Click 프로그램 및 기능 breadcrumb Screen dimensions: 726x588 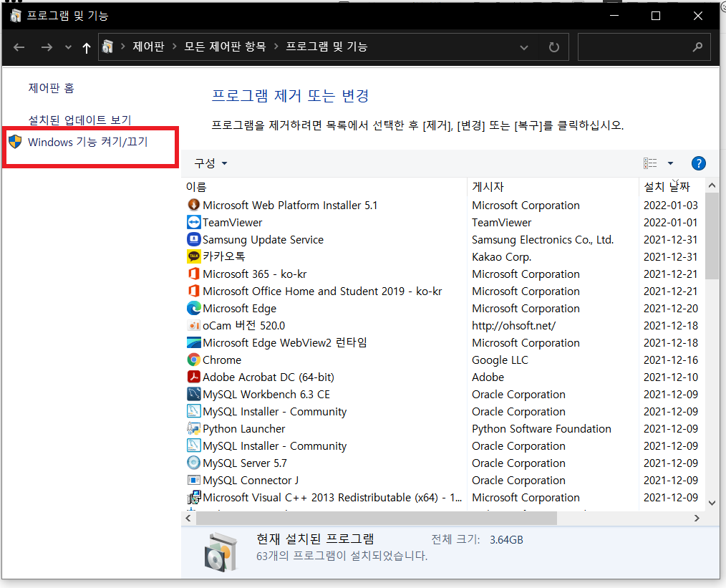tap(326, 47)
